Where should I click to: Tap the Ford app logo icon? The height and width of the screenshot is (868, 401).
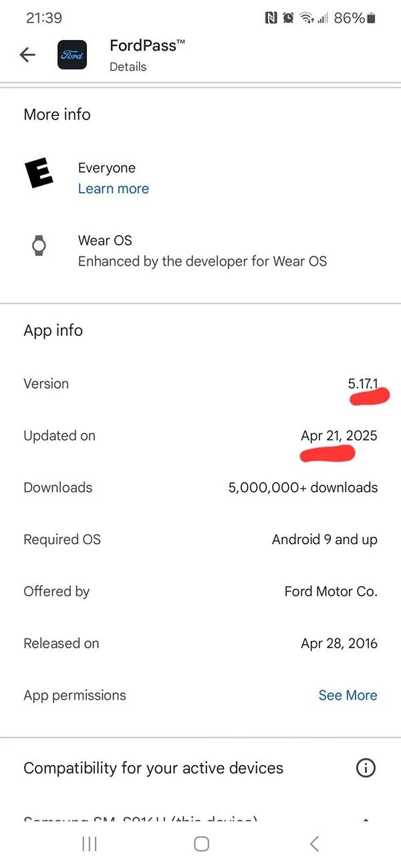72,55
